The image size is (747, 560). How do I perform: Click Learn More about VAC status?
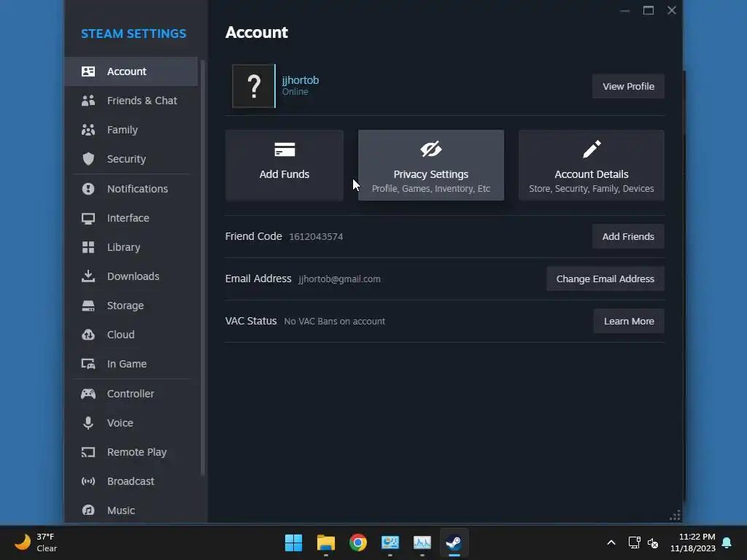629,321
